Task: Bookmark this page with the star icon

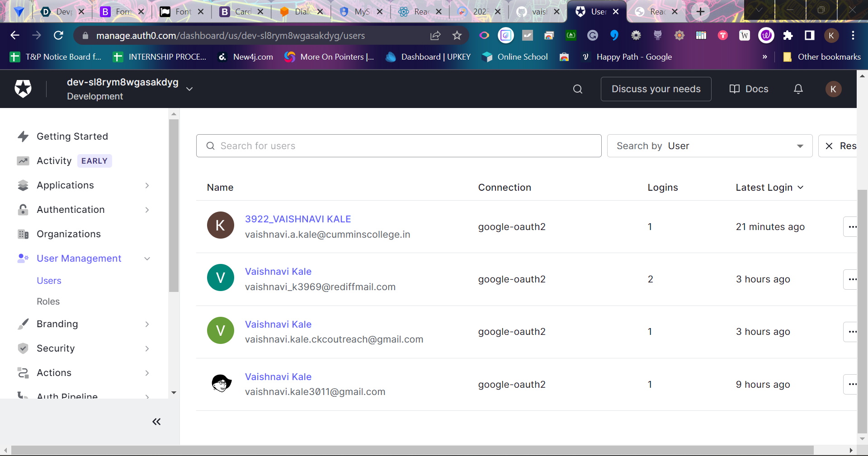Action: tap(457, 35)
